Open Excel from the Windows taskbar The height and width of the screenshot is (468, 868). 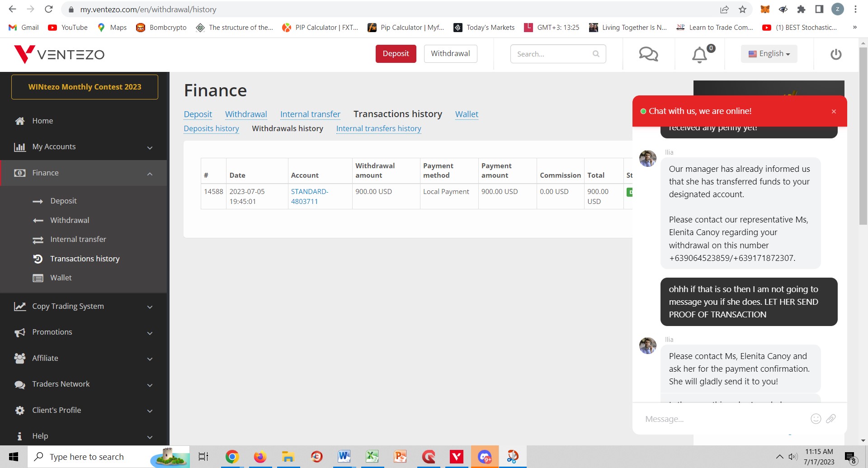(372, 457)
